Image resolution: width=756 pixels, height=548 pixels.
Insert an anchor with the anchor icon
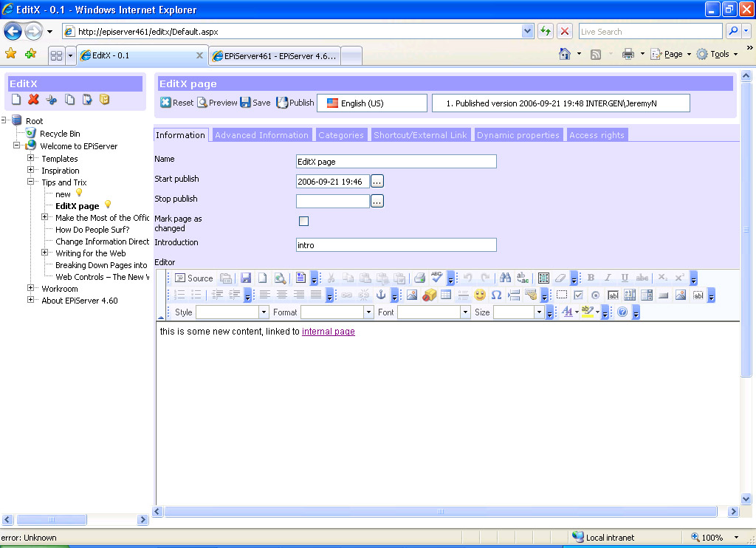381,295
